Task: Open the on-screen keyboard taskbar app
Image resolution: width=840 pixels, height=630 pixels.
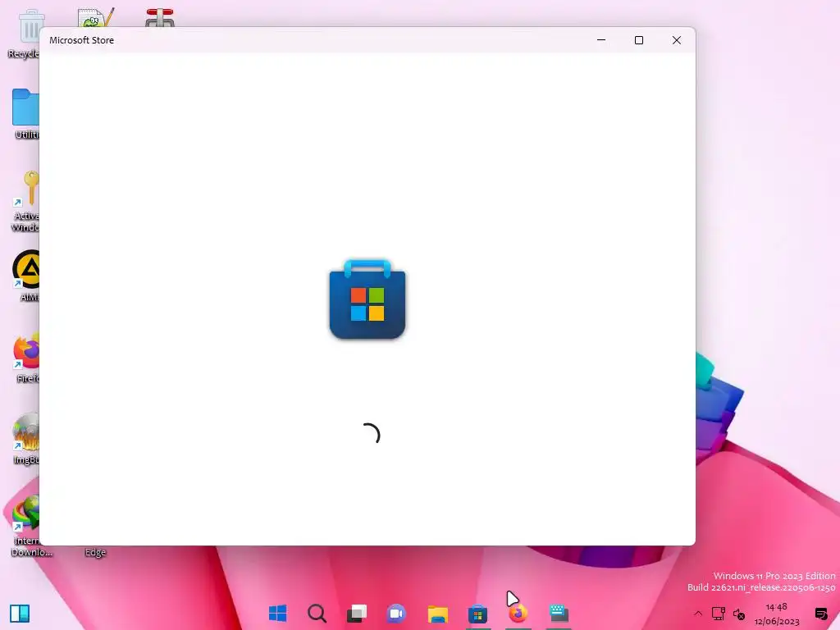Action: (x=559, y=614)
